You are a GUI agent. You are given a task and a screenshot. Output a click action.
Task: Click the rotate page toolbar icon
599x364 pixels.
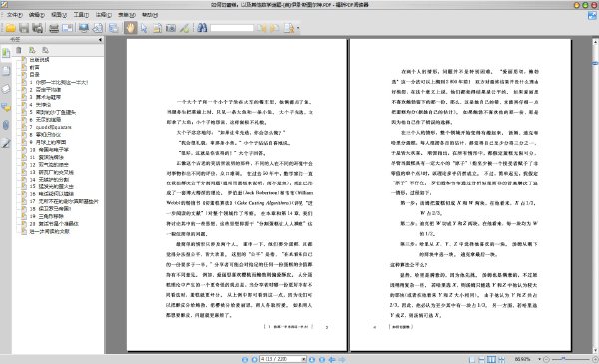click(x=98, y=28)
